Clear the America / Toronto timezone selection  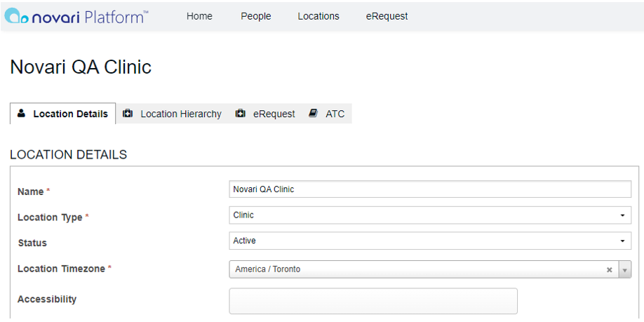tap(610, 270)
